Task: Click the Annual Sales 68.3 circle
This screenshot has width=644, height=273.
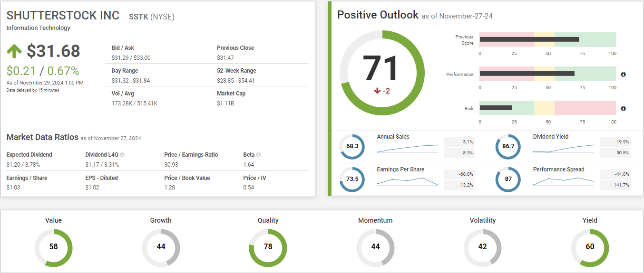Action: click(352, 146)
